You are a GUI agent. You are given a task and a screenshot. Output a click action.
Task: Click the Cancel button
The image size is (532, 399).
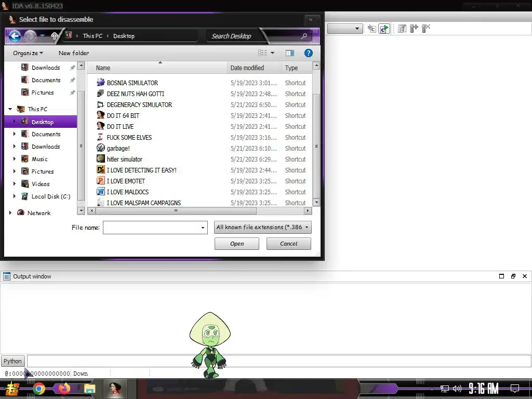click(x=289, y=244)
